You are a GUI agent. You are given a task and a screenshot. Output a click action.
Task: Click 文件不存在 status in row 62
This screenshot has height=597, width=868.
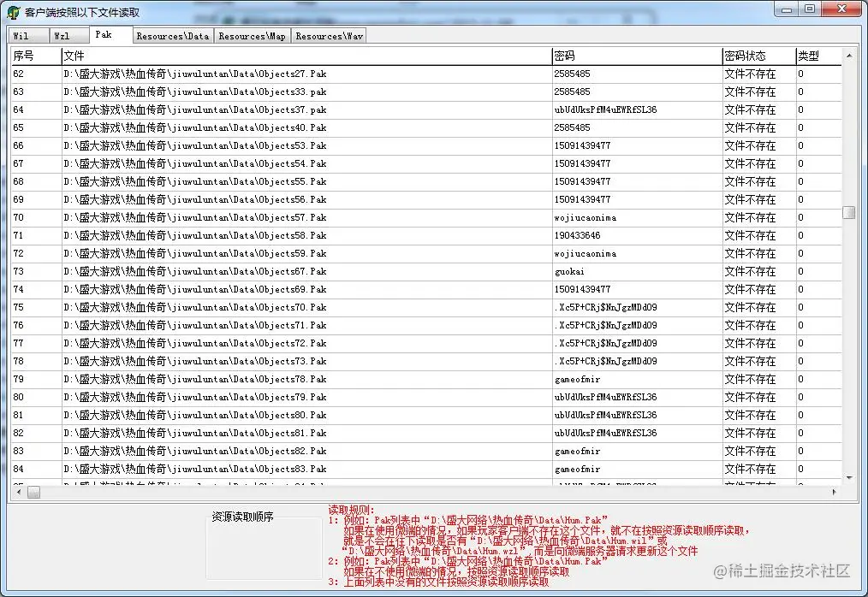(x=750, y=74)
